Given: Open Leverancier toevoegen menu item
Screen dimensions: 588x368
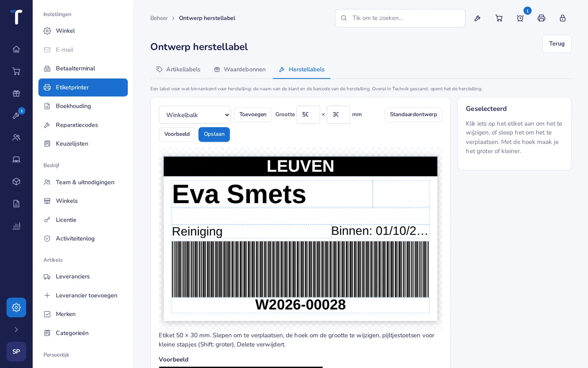Looking at the screenshot, I should [83, 296].
